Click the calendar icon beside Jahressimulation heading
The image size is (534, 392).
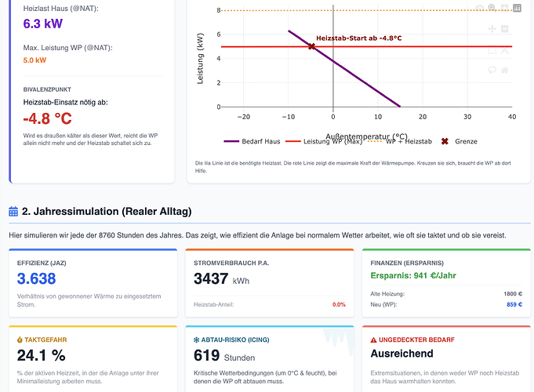pyautogui.click(x=13, y=211)
